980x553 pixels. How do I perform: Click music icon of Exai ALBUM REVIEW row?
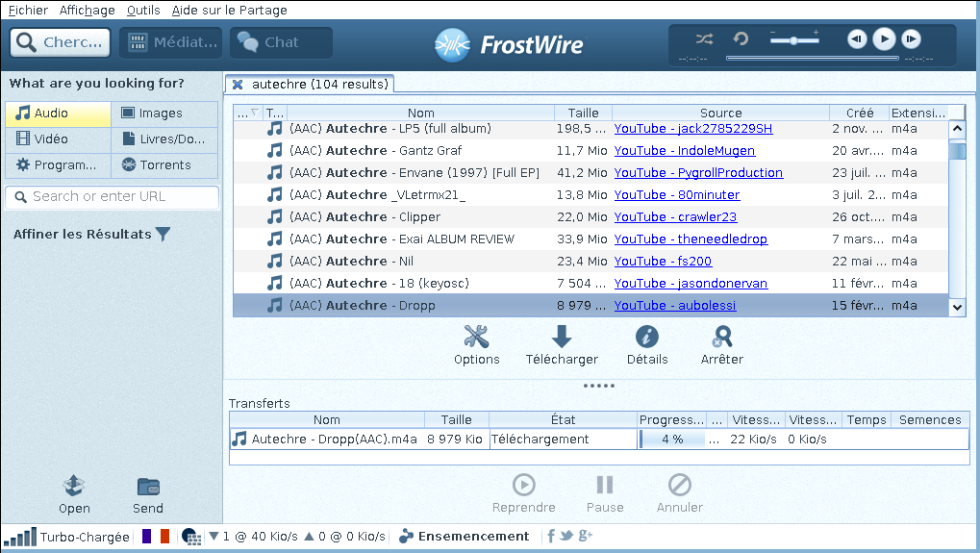point(274,239)
